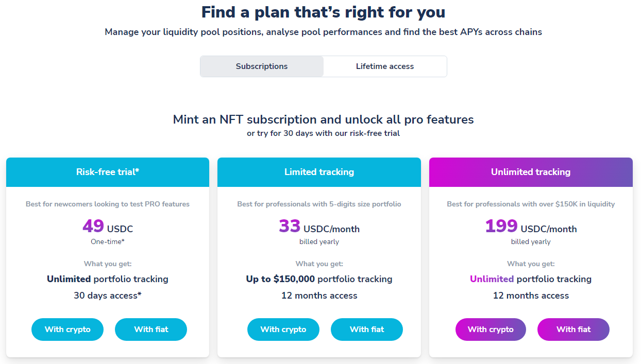Switch to the Subscriptions tab
Screen dimensions: 641x364
click(x=262, y=66)
